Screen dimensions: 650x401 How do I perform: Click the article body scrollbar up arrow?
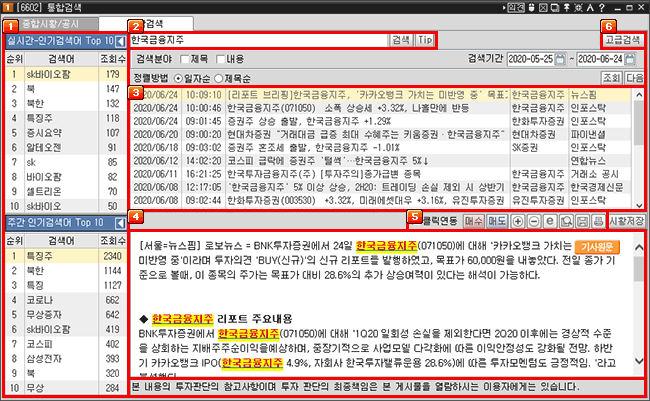pos(639,247)
